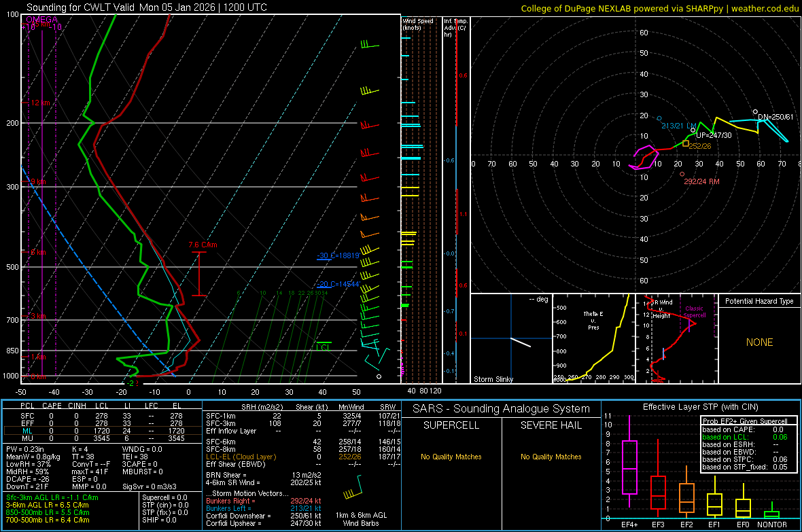Click the maxT = 41F value

click(90, 472)
